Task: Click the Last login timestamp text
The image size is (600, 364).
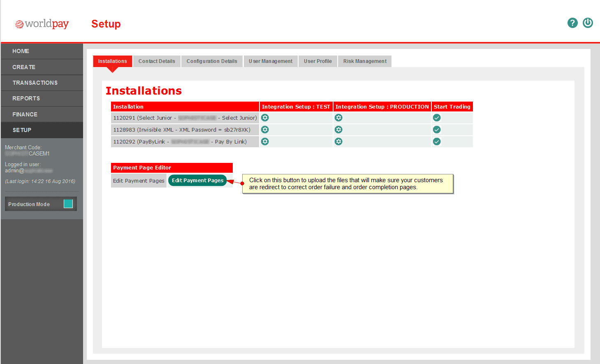Action: pos(40,181)
